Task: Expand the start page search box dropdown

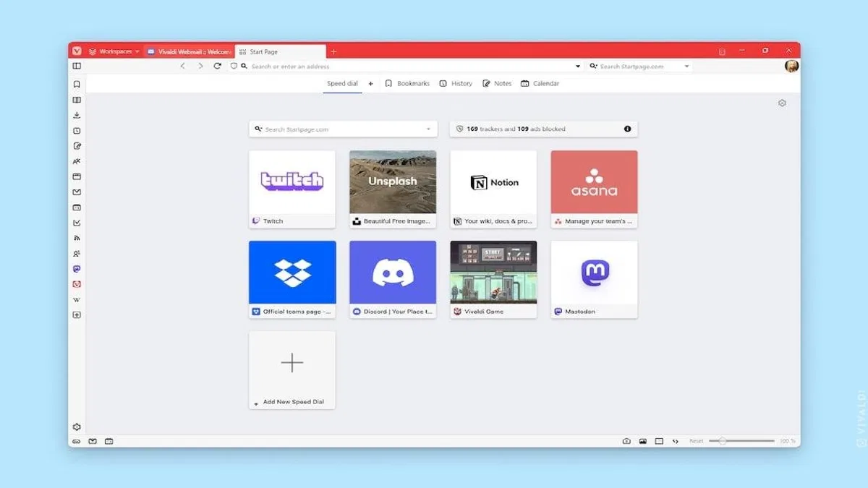Action: tap(428, 129)
